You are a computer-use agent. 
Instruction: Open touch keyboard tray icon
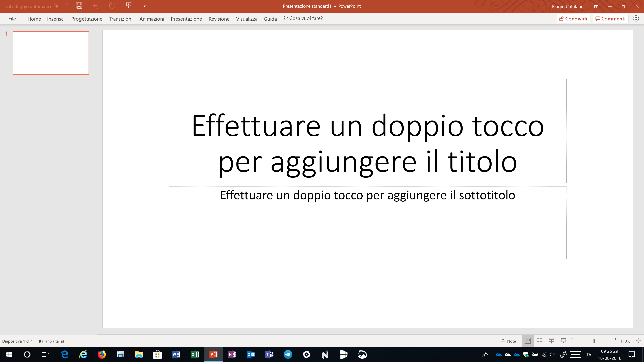[575, 354]
